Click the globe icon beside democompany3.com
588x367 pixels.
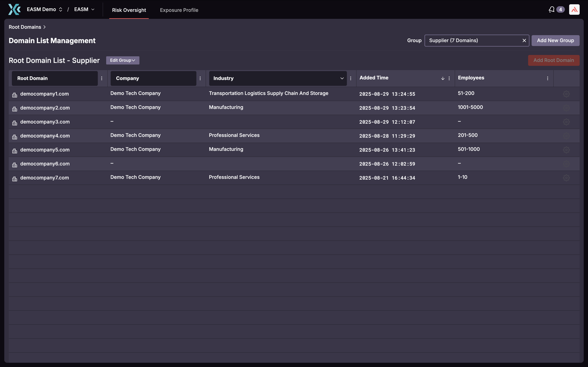pos(15,123)
